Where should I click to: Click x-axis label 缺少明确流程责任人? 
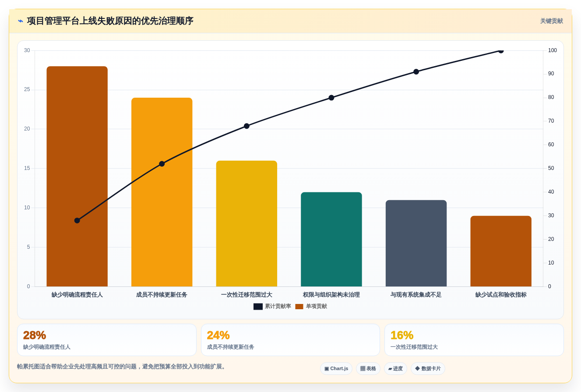pos(77,295)
